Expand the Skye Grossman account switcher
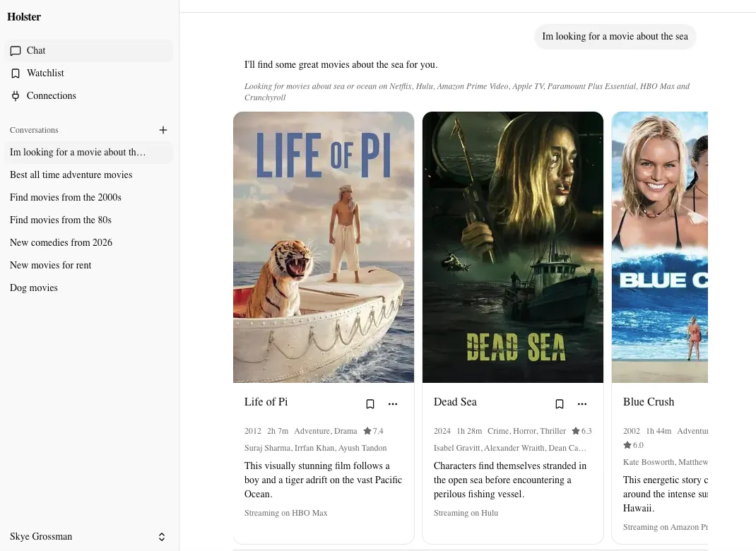 point(162,537)
